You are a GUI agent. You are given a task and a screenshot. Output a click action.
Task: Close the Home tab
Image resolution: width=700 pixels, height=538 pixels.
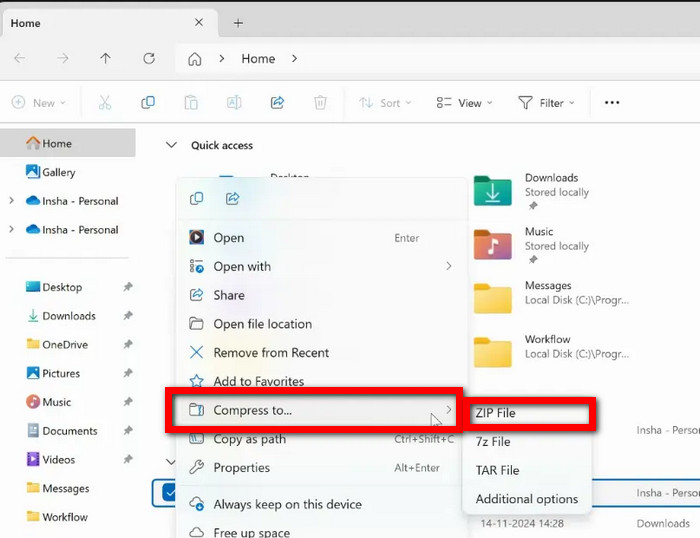pyautogui.click(x=199, y=22)
